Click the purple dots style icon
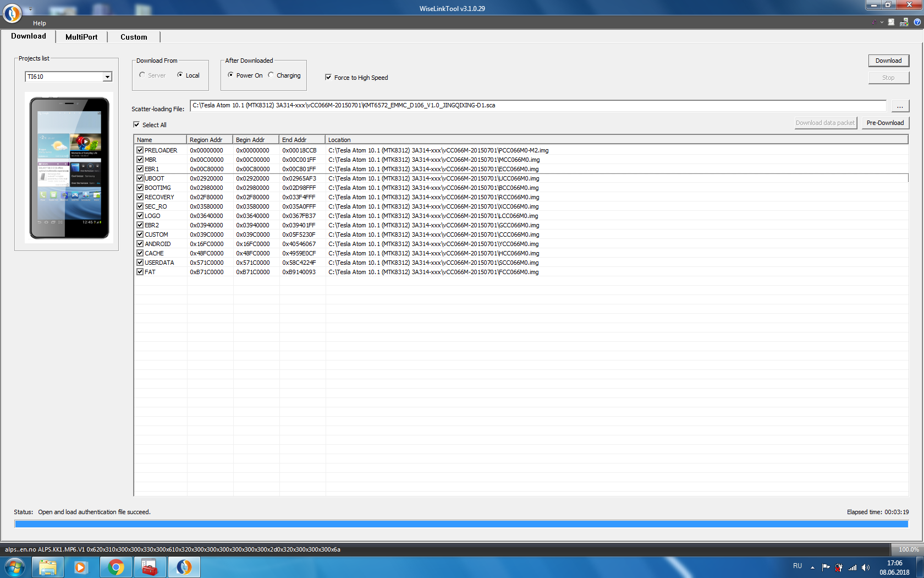Image resolution: width=924 pixels, height=578 pixels. (x=873, y=23)
